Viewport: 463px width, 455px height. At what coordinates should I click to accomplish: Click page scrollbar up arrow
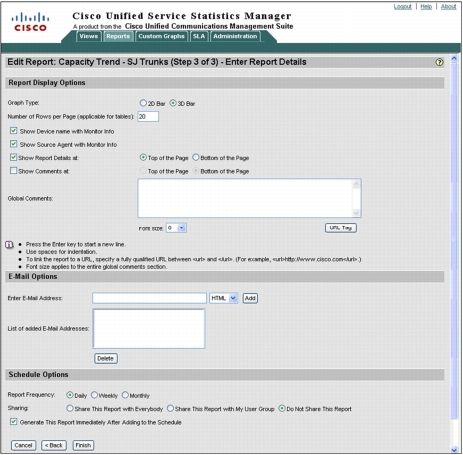pos(454,59)
